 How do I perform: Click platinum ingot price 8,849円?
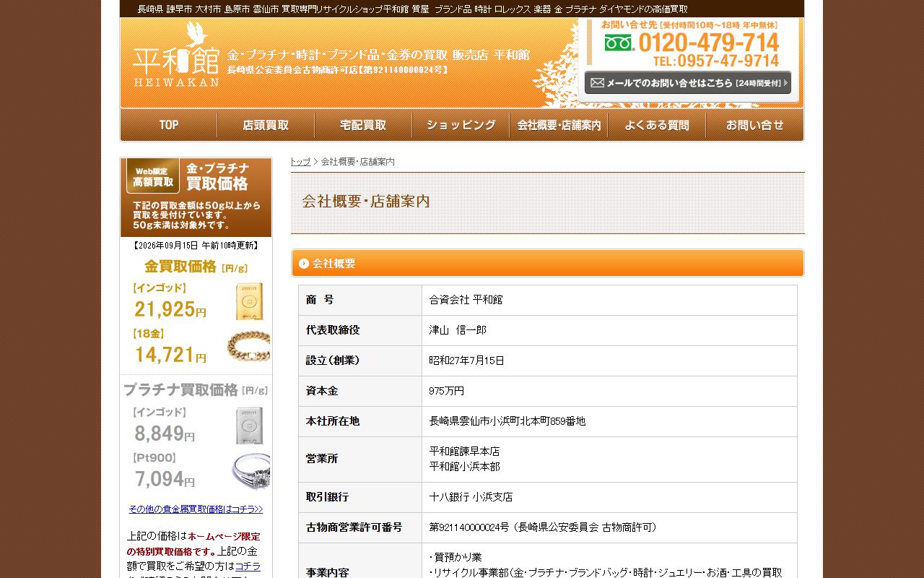point(165,433)
